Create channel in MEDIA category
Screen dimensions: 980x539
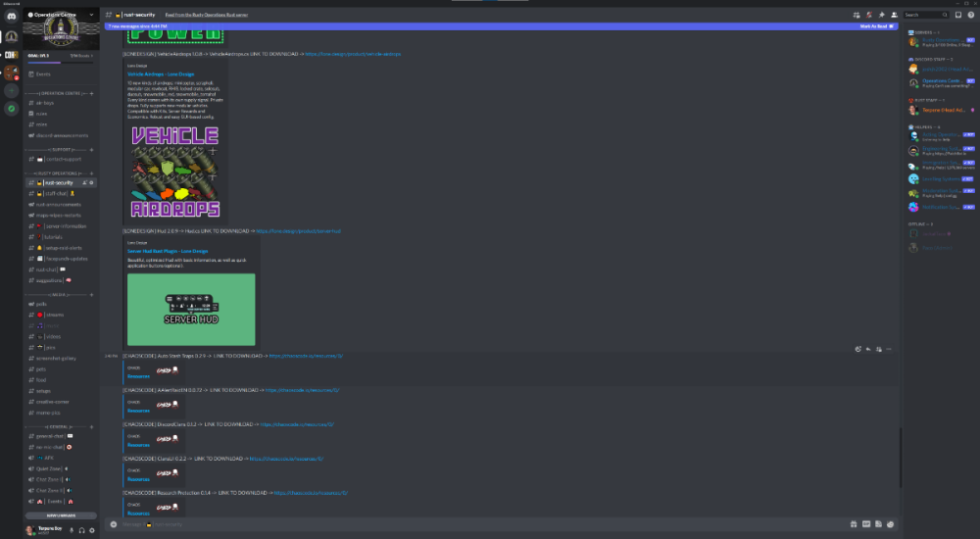click(92, 295)
